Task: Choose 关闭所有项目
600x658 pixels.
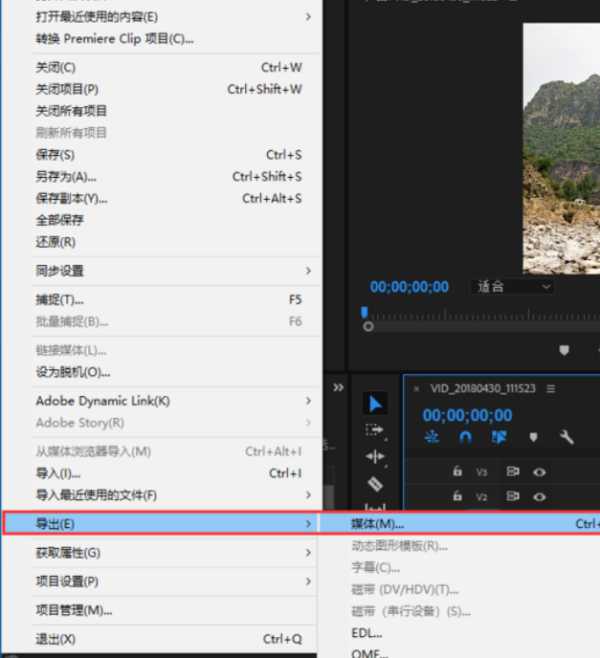Action: (175, 111)
